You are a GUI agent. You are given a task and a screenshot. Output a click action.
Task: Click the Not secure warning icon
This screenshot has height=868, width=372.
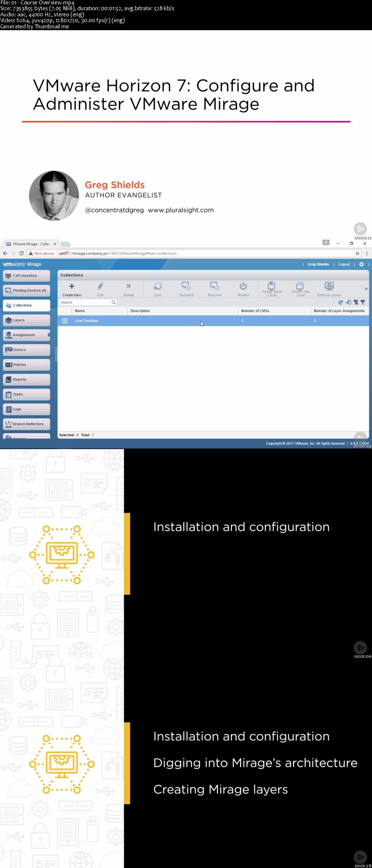tap(31, 253)
